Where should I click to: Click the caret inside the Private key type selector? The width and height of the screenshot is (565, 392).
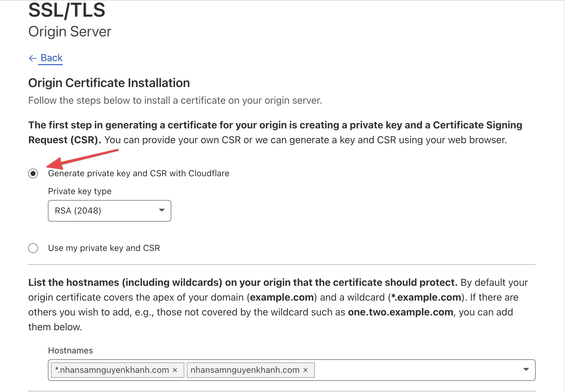(161, 211)
